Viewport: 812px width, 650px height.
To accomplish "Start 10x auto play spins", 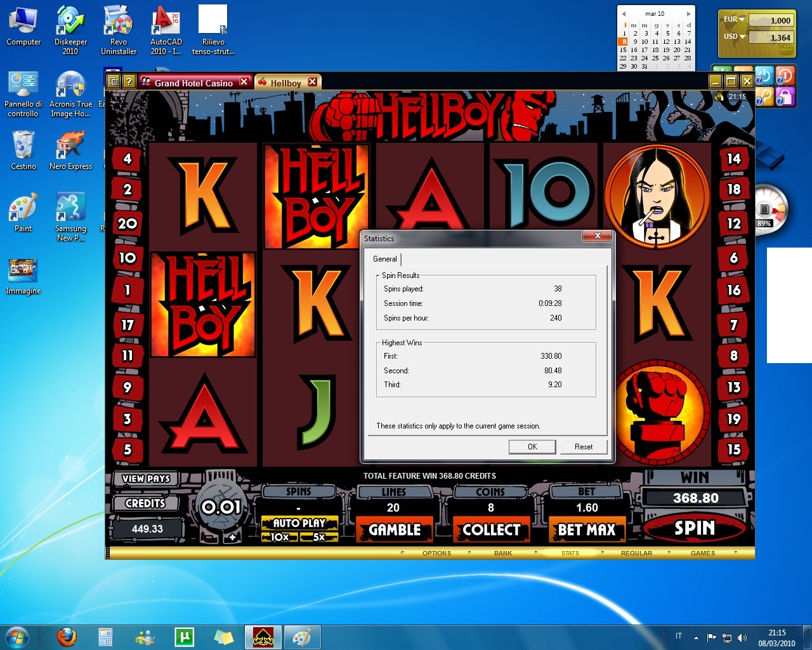I will coord(280,537).
